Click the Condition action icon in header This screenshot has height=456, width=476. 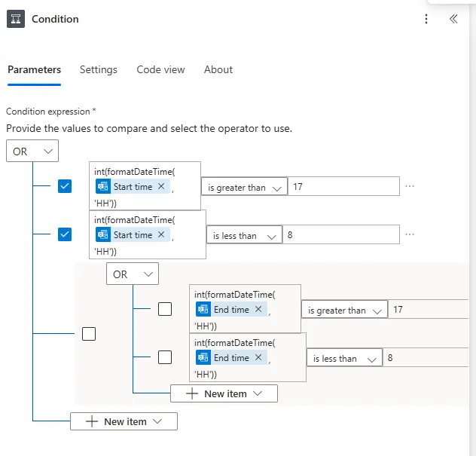17,19
